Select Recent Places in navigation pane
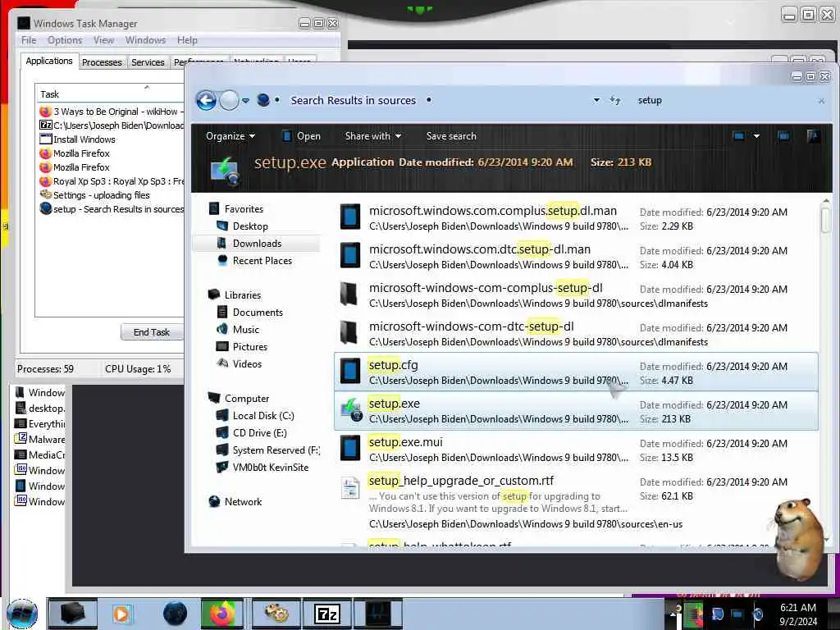 [x=262, y=260]
